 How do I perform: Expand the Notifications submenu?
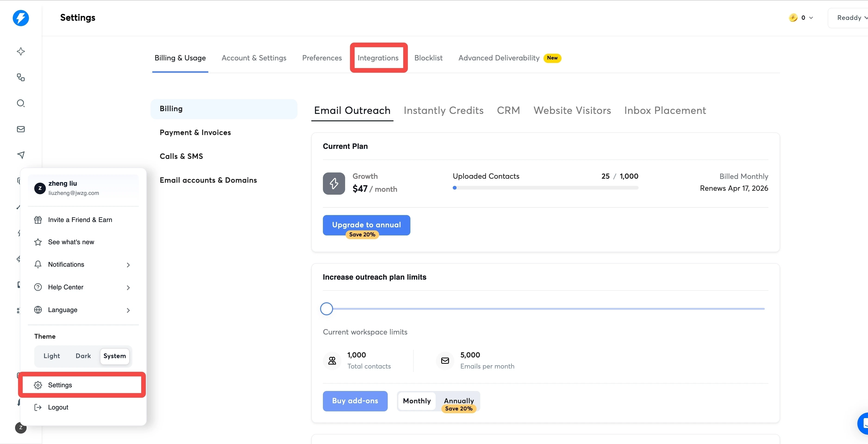[128, 265]
